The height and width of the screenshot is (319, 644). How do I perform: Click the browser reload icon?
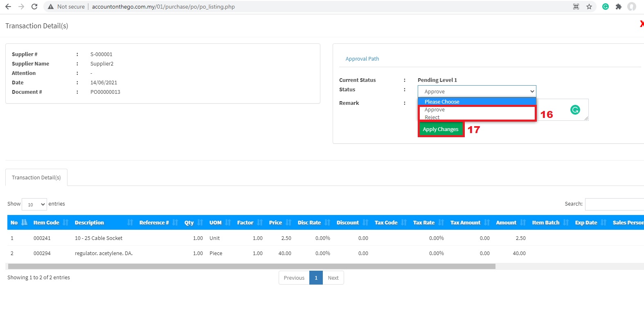(x=34, y=7)
